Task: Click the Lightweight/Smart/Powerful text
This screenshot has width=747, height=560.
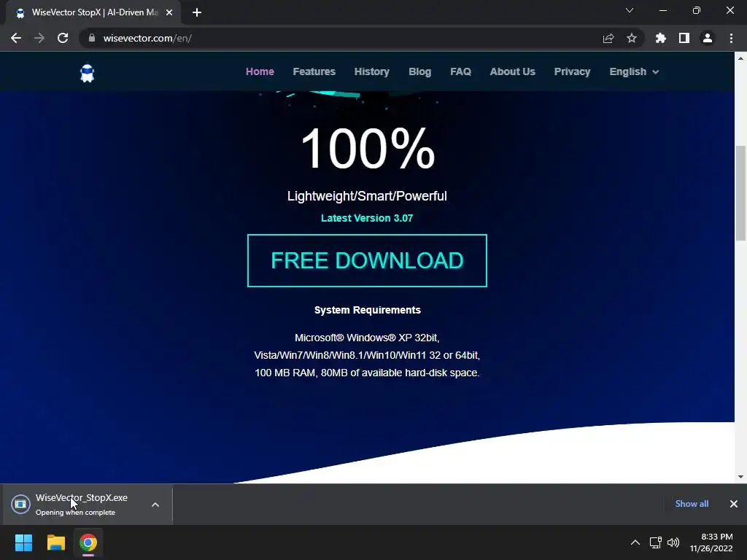Action: (367, 196)
